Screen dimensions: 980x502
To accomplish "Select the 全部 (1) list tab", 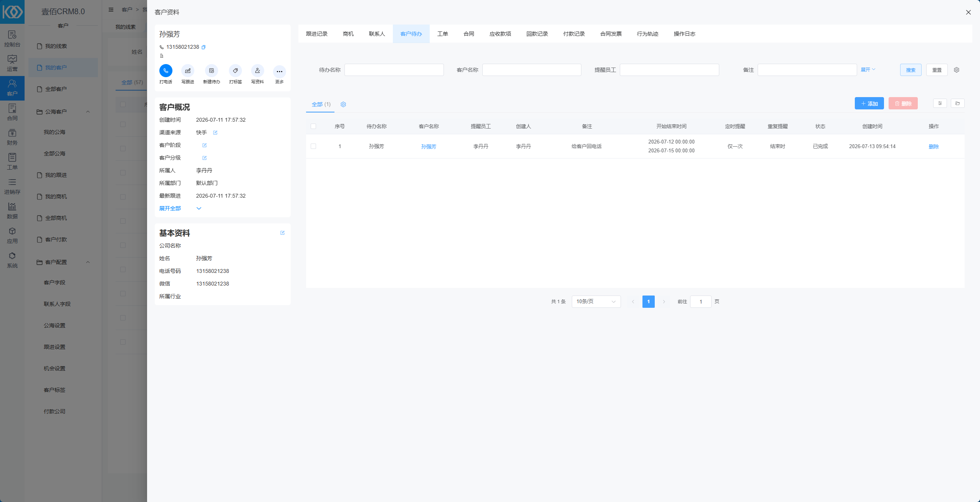I will [321, 104].
